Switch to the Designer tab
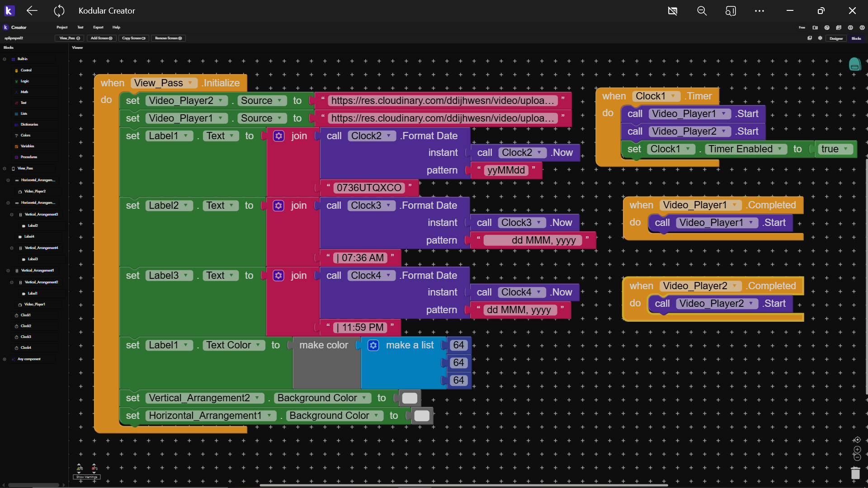The image size is (868, 488). coord(836,38)
